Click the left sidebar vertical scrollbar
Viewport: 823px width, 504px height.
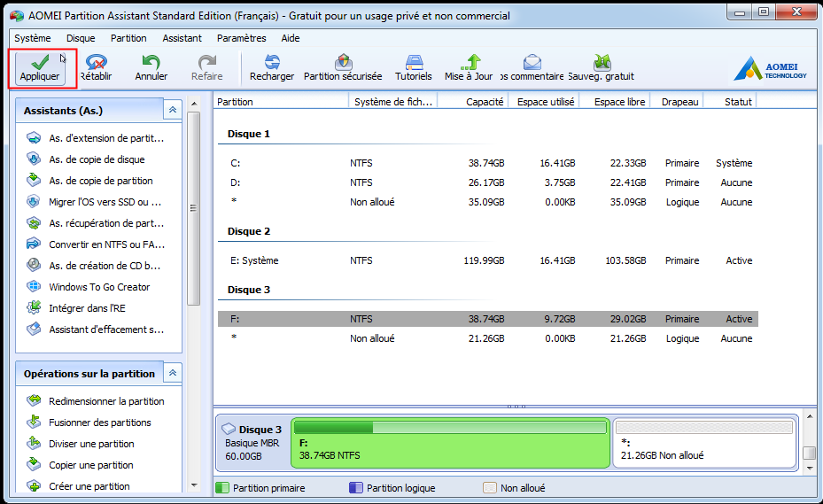pyautogui.click(x=193, y=208)
